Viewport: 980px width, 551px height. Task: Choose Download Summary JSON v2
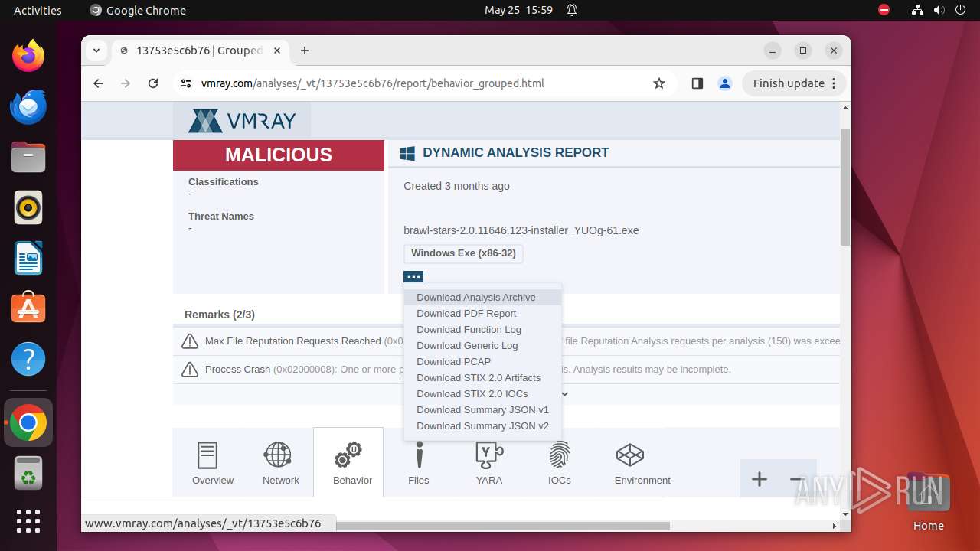(x=483, y=425)
